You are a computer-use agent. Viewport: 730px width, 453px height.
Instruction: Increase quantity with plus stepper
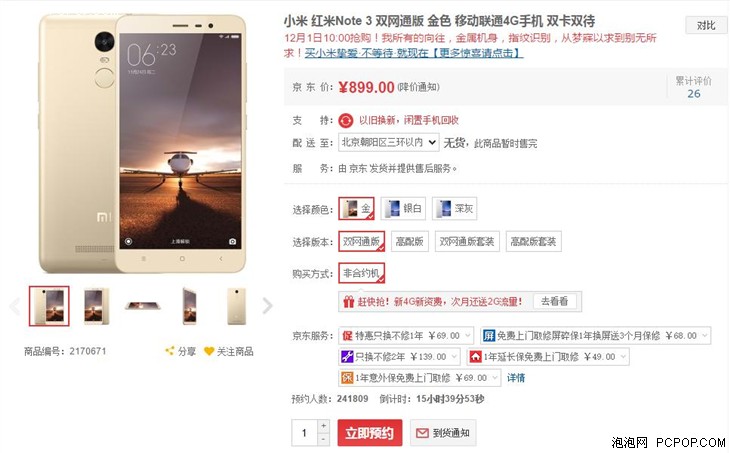(324, 426)
